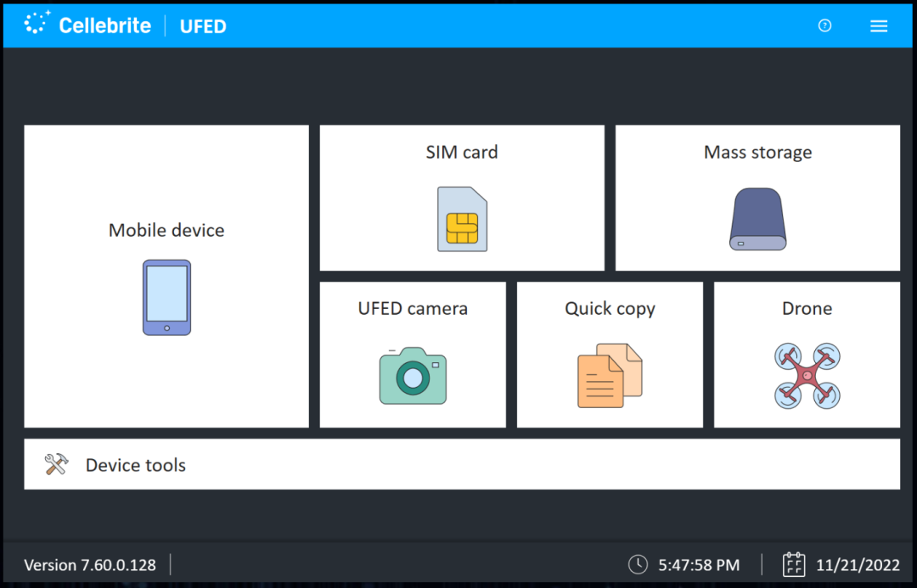Open the Quick copy documents icon
This screenshot has width=917, height=588.
(x=610, y=376)
